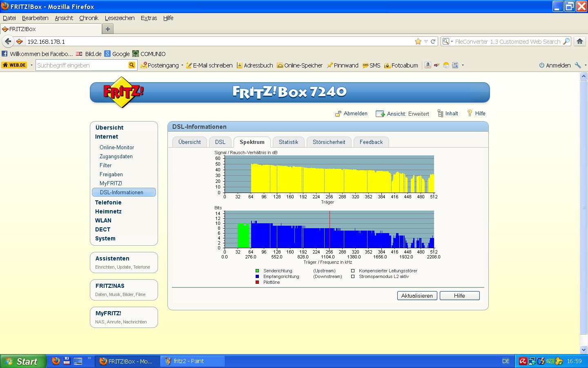Switch to fritz2 - Paint taskbar window
Image resolution: width=588 pixels, height=368 pixels.
tap(192, 361)
